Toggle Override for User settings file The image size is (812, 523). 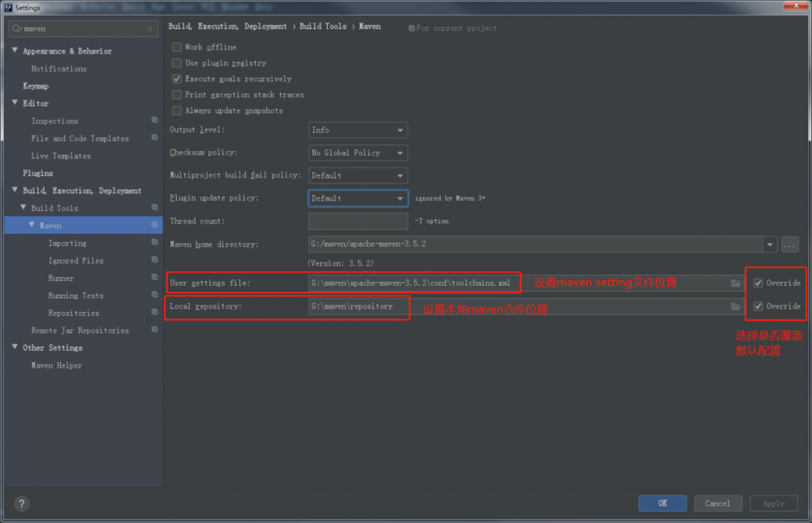point(758,283)
